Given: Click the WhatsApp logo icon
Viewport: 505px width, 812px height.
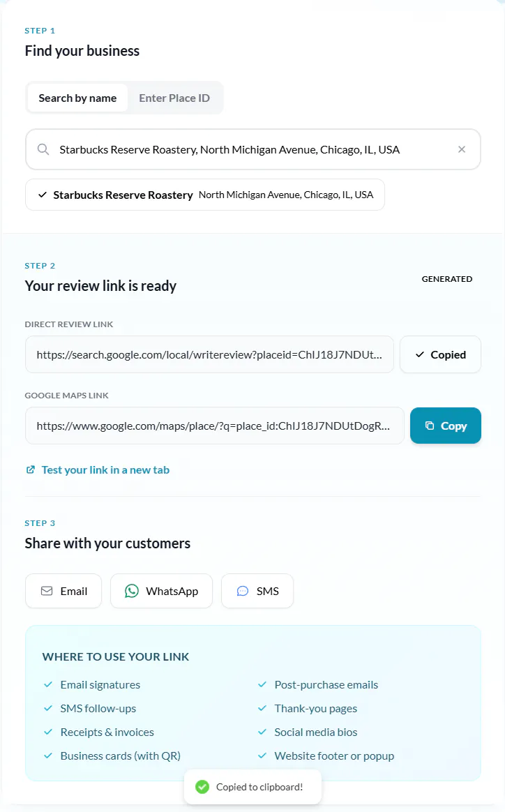Looking at the screenshot, I should tap(132, 591).
